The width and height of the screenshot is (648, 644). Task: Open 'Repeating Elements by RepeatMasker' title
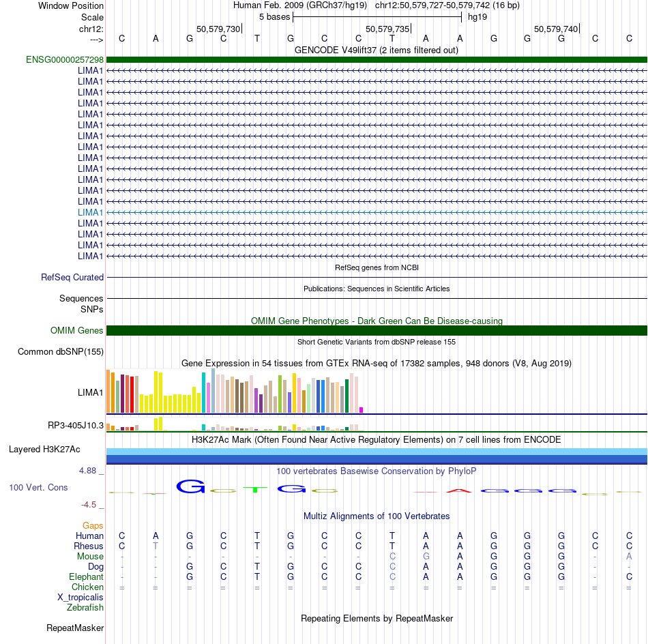(x=377, y=619)
